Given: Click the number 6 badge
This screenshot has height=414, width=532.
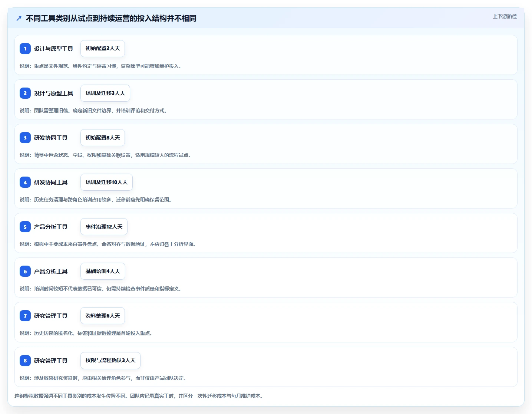Looking at the screenshot, I should 25,271.
